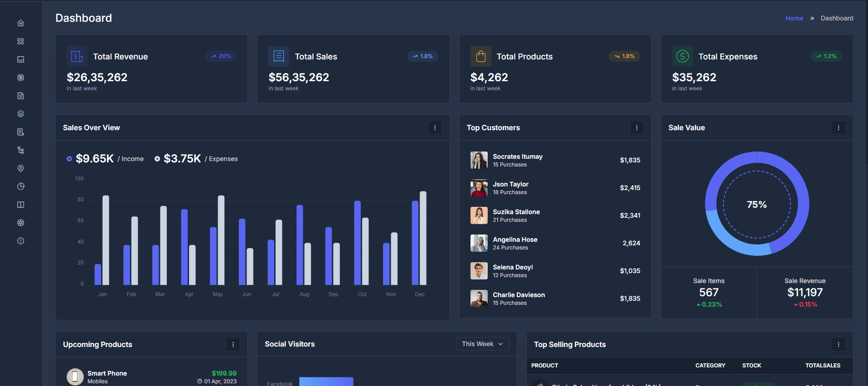The height and width of the screenshot is (386, 868).
Task: Click the home icon in sidebar
Action: 20,23
